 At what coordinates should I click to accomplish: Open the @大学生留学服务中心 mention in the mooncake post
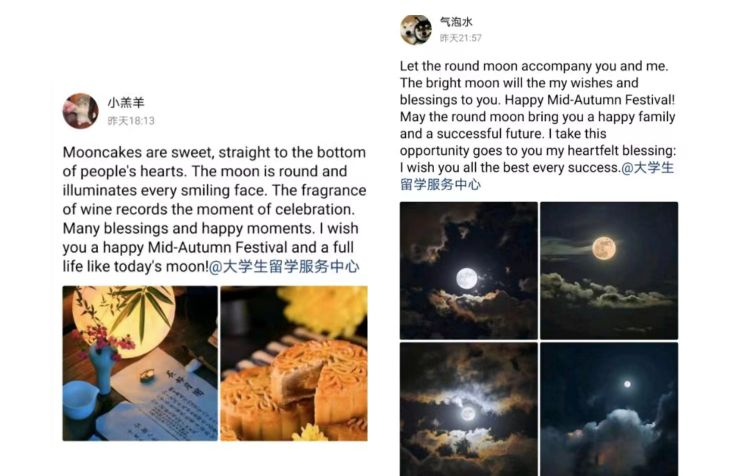point(285,267)
